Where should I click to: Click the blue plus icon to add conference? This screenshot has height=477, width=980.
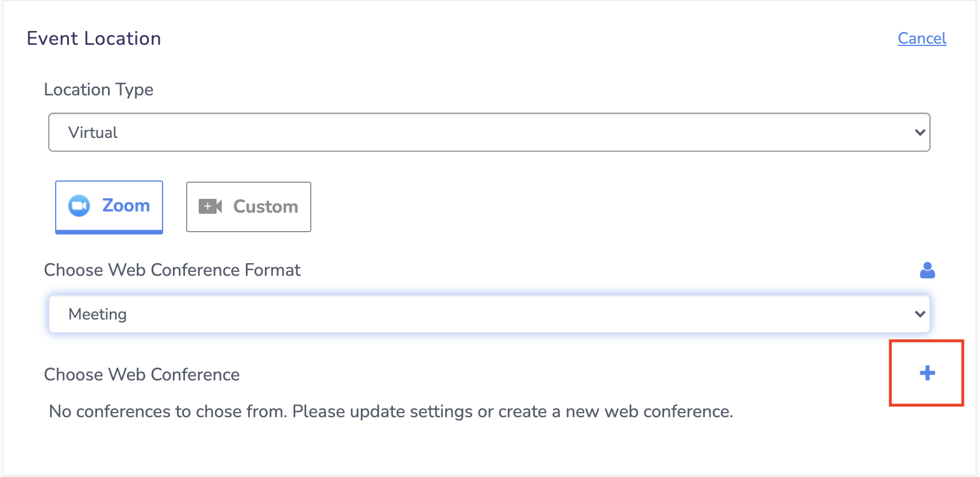click(927, 373)
